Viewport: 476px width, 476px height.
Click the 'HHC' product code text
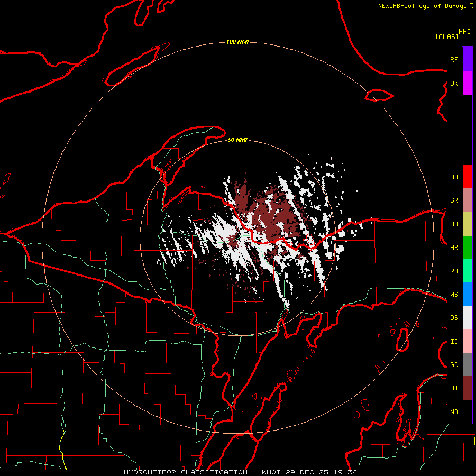coord(465,32)
